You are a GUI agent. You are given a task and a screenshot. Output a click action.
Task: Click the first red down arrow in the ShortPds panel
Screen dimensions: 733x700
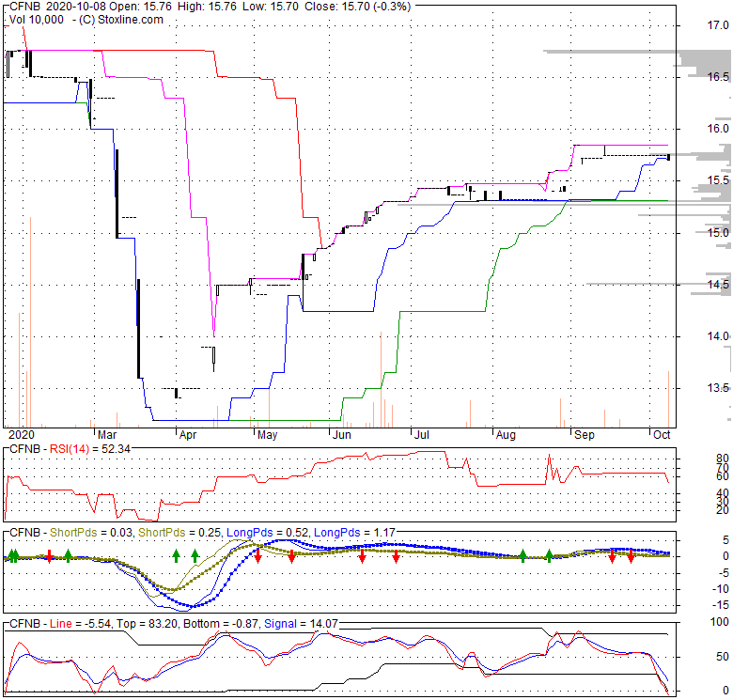tap(49, 556)
